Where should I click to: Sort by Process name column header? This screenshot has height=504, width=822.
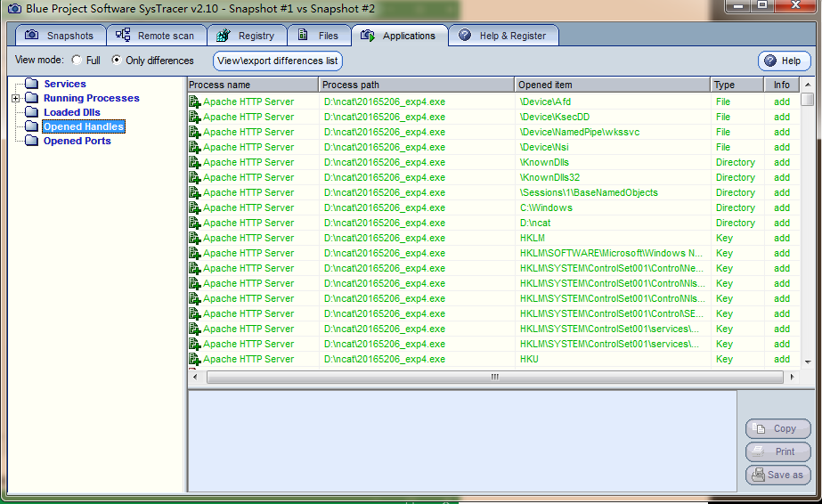click(x=253, y=85)
